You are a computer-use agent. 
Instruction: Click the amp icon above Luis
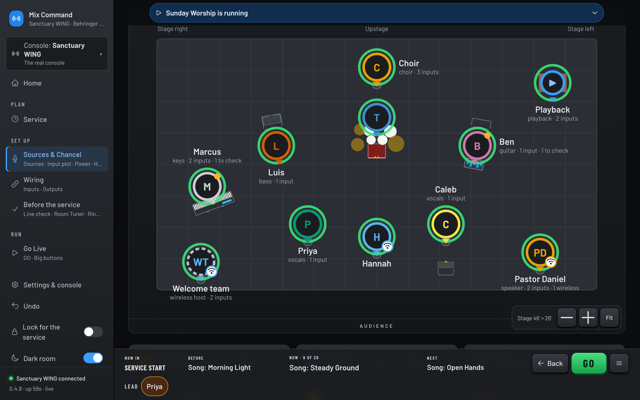(272, 120)
